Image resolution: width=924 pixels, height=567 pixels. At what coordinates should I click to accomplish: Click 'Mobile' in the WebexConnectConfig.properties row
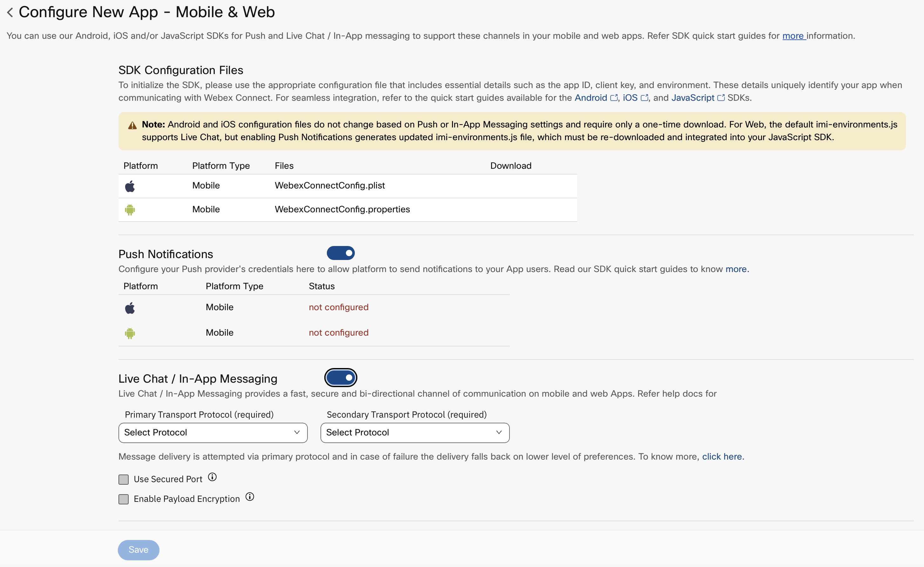click(x=206, y=209)
